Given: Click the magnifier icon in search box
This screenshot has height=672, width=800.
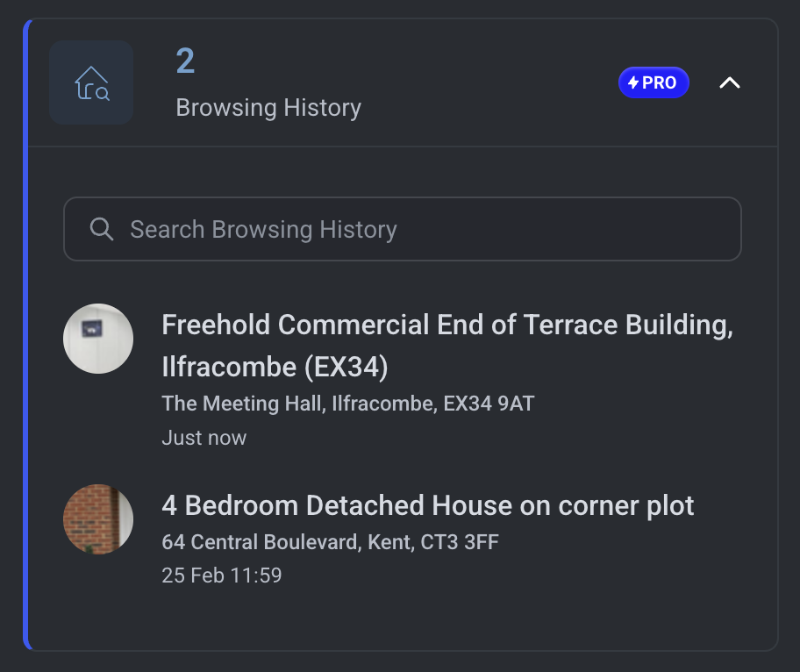Looking at the screenshot, I should (102, 230).
